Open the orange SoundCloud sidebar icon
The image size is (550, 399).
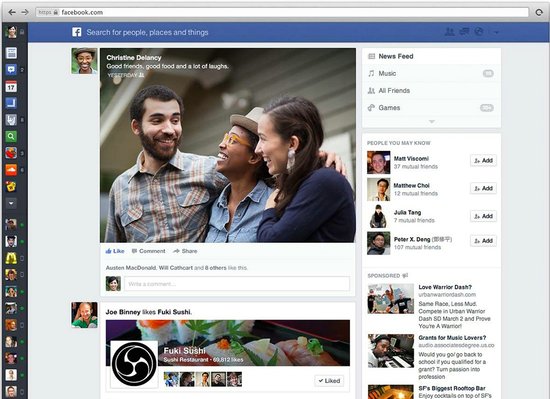pyautogui.click(x=11, y=170)
